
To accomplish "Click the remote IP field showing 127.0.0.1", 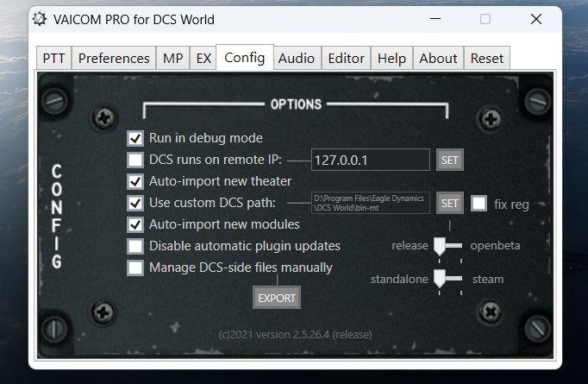I will (371, 160).
